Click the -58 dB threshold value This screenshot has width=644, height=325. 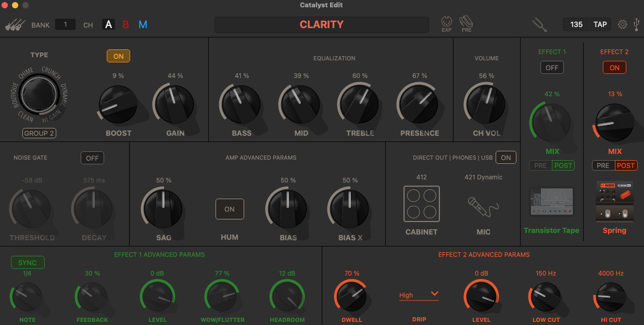click(x=32, y=180)
